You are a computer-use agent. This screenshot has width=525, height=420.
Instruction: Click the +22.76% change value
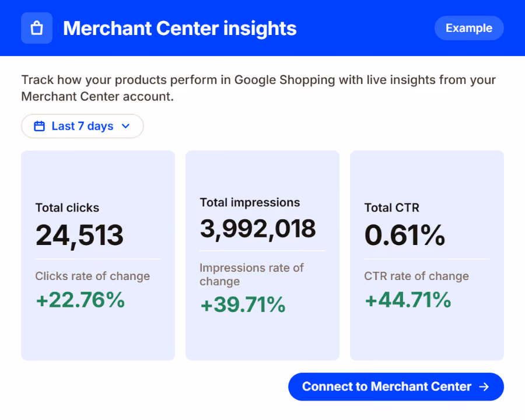click(x=80, y=299)
